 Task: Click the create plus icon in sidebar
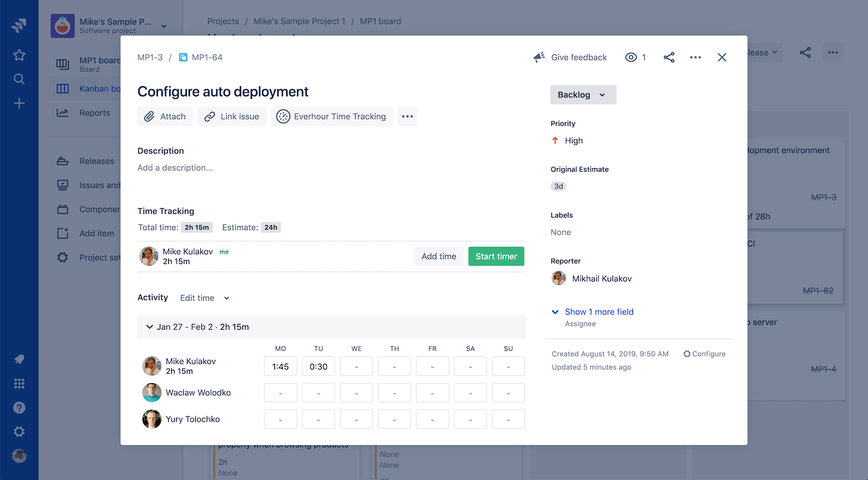19,103
